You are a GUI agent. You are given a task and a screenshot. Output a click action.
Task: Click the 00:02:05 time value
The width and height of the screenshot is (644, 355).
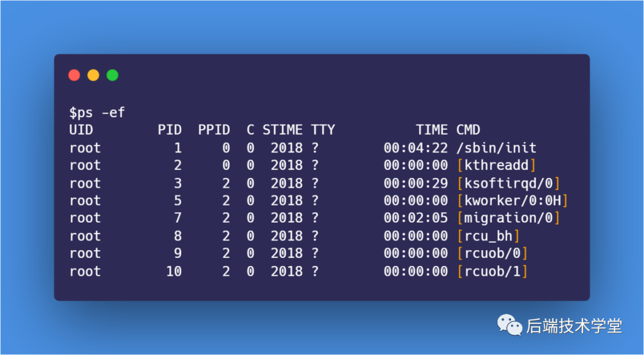click(x=416, y=218)
